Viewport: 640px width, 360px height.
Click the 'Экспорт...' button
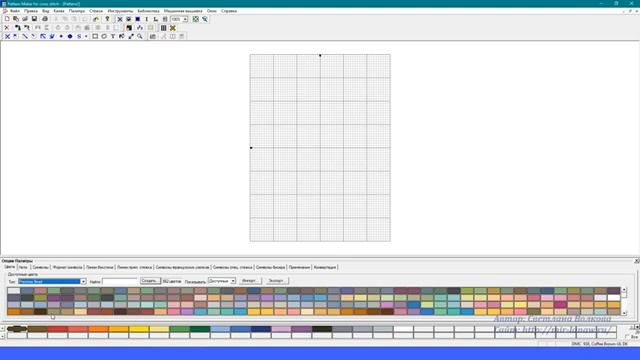(x=277, y=281)
